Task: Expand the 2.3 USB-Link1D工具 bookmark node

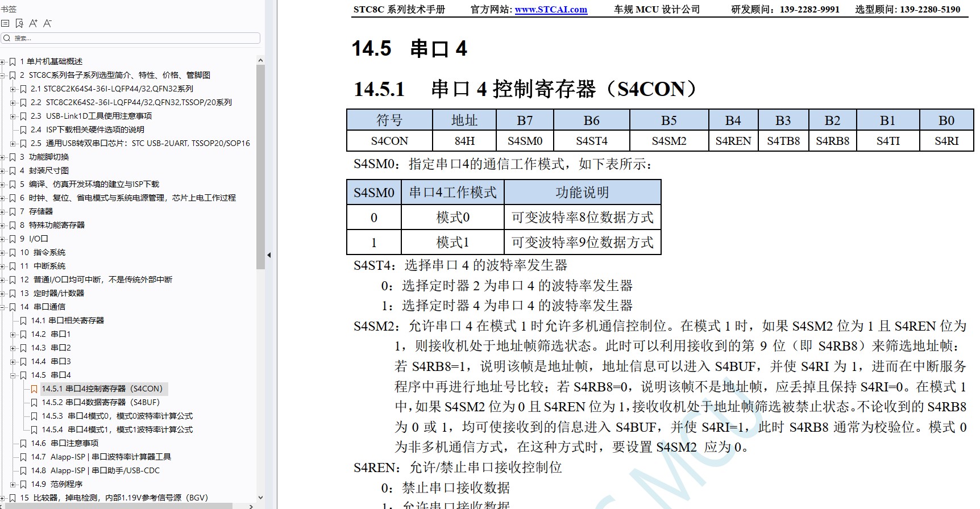Action: (14, 116)
